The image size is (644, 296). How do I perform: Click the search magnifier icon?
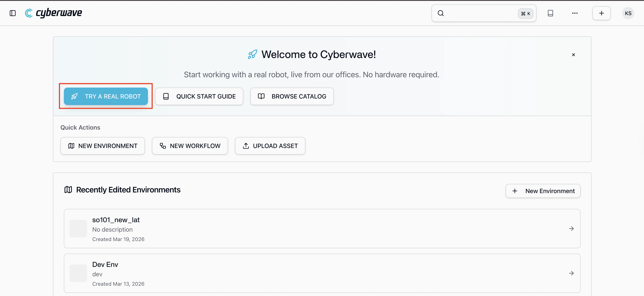coord(440,13)
